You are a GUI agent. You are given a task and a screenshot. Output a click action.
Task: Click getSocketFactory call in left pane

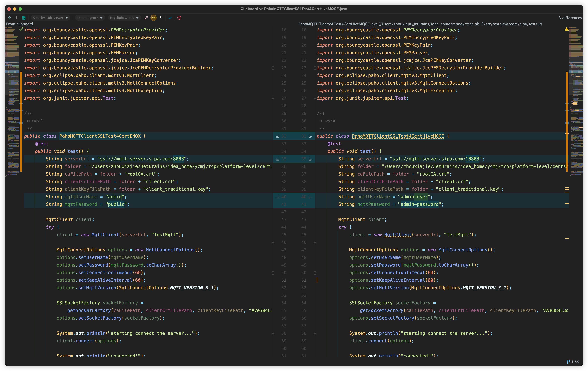[89, 310]
